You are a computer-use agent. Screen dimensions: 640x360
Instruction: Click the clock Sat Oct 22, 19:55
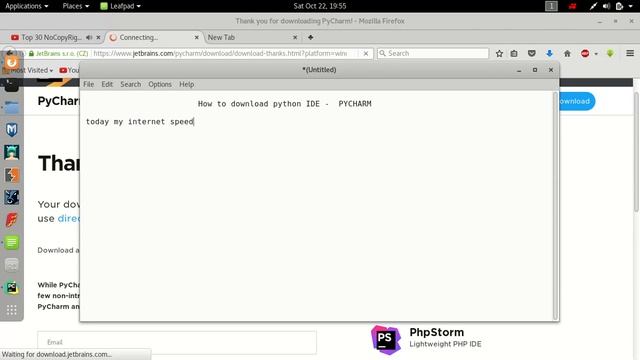(320, 6)
